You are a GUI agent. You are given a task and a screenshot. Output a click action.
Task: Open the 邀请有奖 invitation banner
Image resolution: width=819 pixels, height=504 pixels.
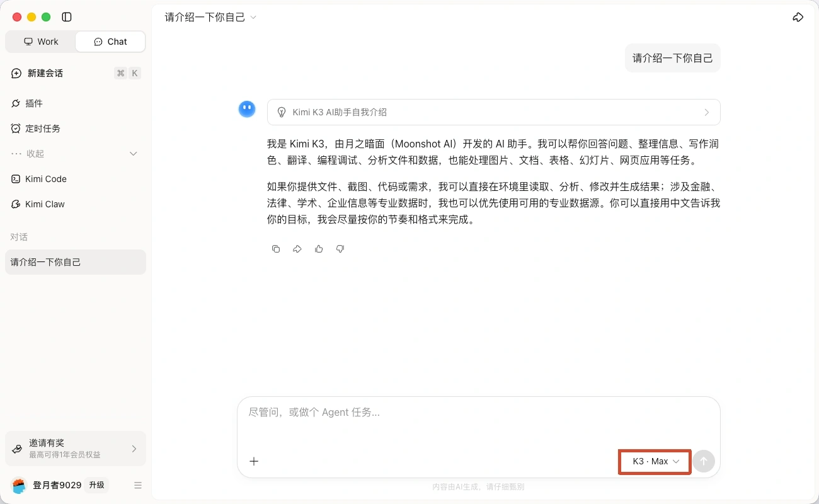coord(76,449)
